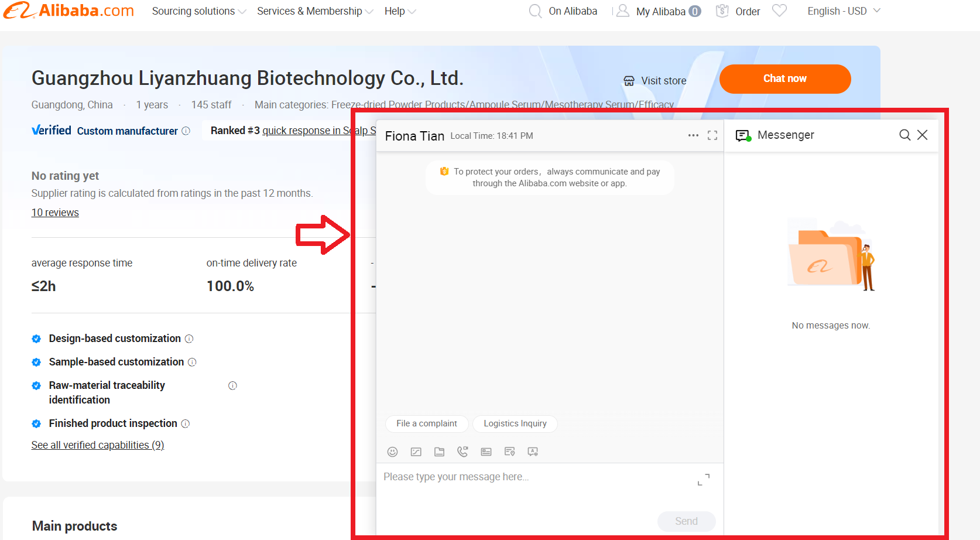The width and height of the screenshot is (980, 540).
Task: Click the 'No messages now.' text
Action: (x=831, y=326)
